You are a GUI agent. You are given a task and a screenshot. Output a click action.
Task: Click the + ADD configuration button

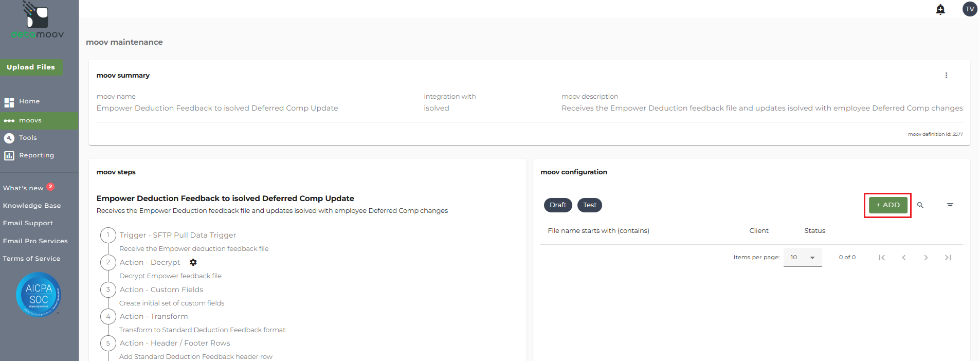[x=888, y=205]
